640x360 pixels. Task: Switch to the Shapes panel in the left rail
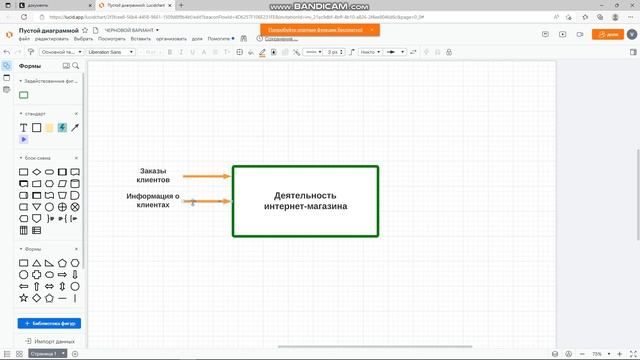coord(7,66)
